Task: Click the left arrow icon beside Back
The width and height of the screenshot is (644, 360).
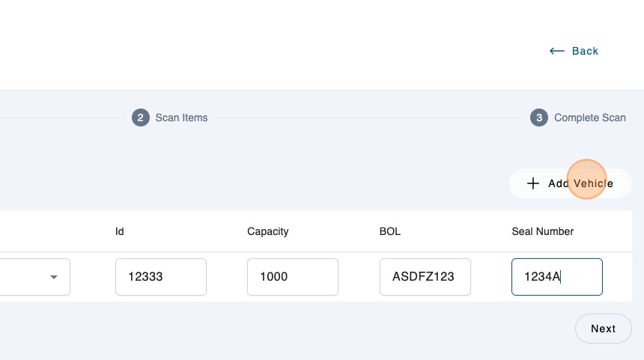Action: [556, 51]
